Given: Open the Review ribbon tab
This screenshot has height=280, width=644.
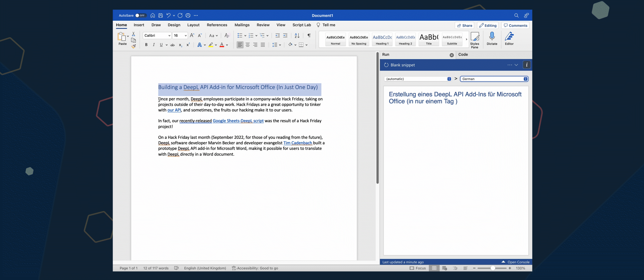Looking at the screenshot, I should 263,25.
